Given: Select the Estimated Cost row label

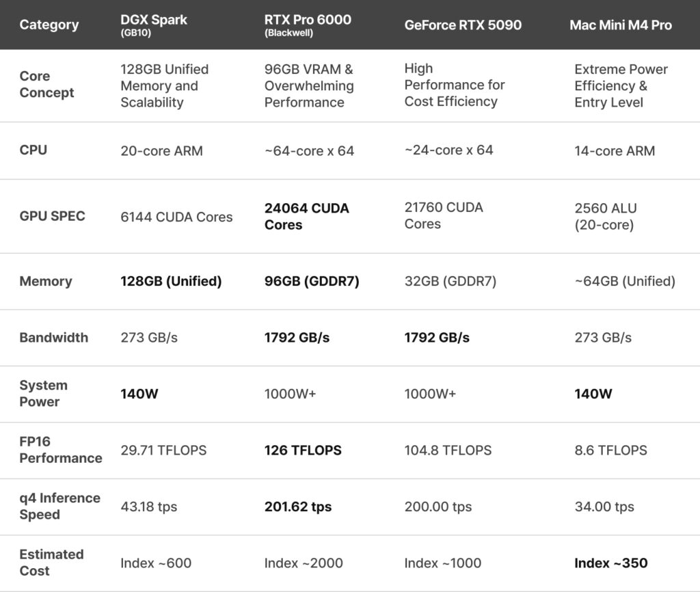Looking at the screenshot, I should pos(51,563).
